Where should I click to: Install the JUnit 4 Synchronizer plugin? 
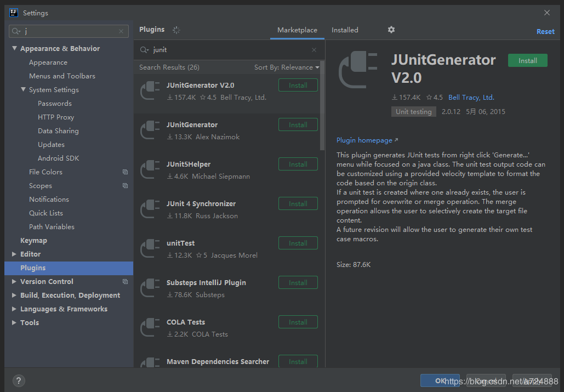click(x=298, y=204)
